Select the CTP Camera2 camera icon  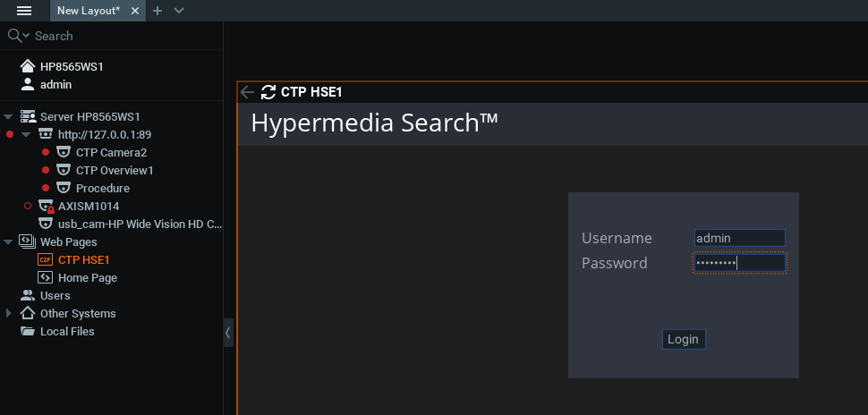(64, 152)
